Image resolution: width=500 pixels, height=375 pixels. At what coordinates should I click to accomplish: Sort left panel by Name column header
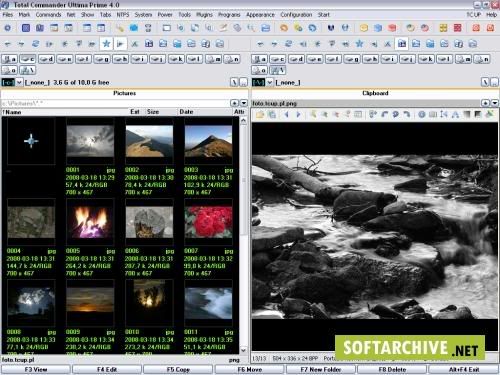pyautogui.click(x=65, y=112)
